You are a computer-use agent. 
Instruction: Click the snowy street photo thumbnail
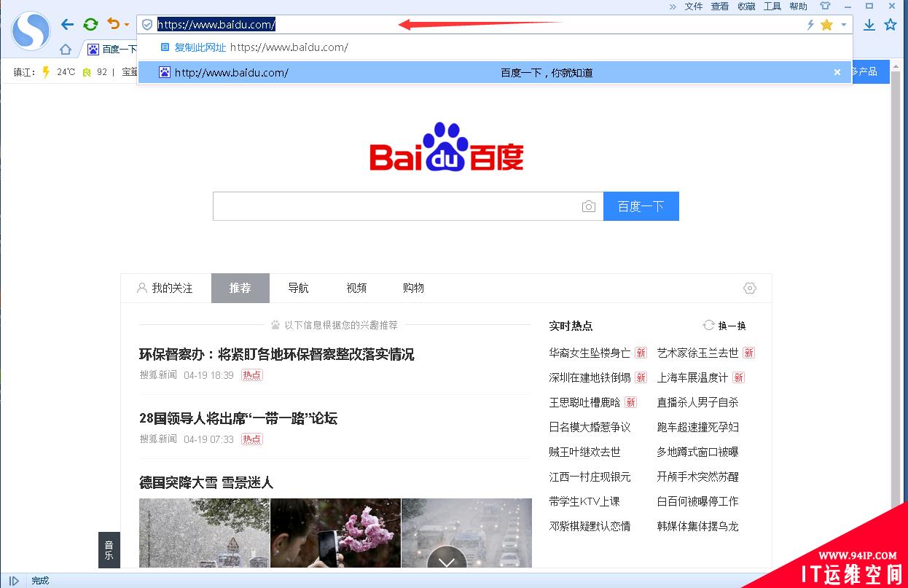point(204,533)
